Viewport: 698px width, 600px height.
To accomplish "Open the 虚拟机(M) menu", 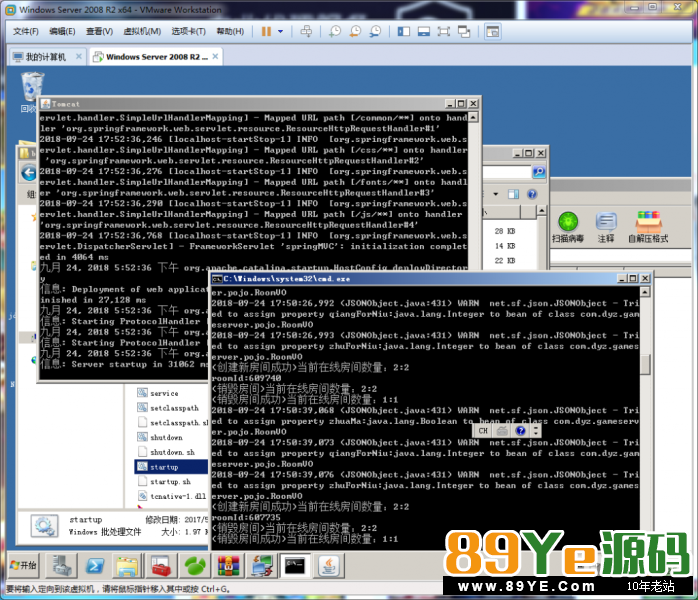I will pos(142,32).
